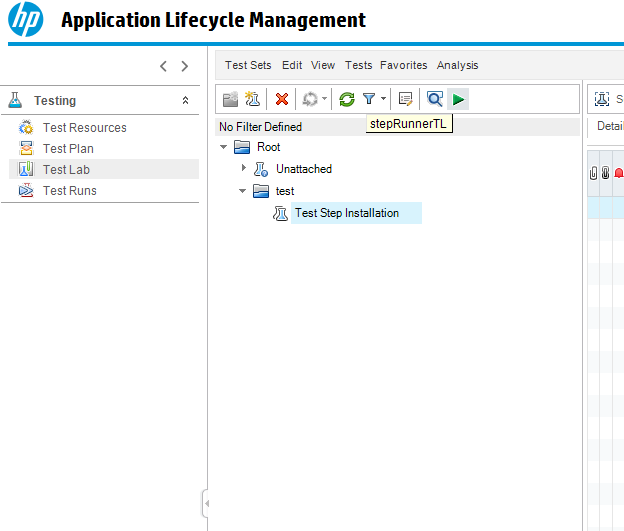Click the Test Lab icon

point(26,169)
